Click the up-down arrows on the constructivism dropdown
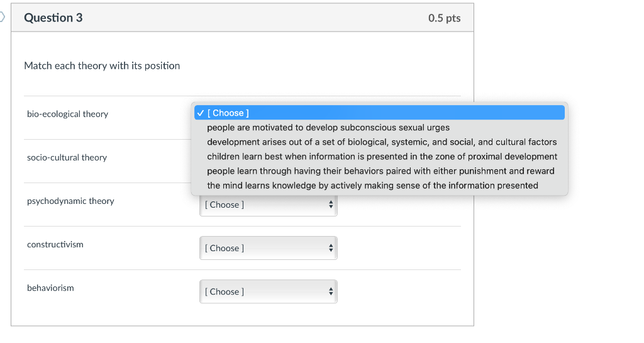Image resolution: width=644 pixels, height=343 pixels. (x=330, y=248)
